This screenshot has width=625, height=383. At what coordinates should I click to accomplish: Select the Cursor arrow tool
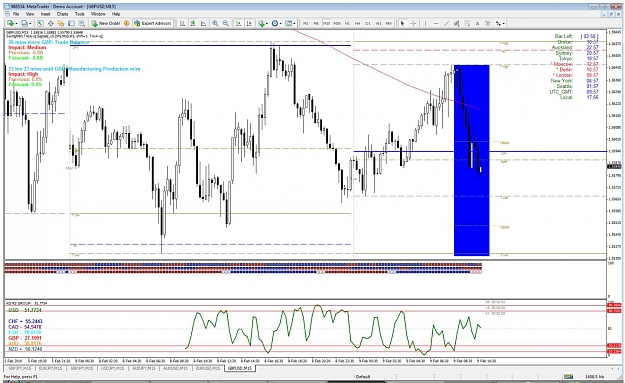403,23
